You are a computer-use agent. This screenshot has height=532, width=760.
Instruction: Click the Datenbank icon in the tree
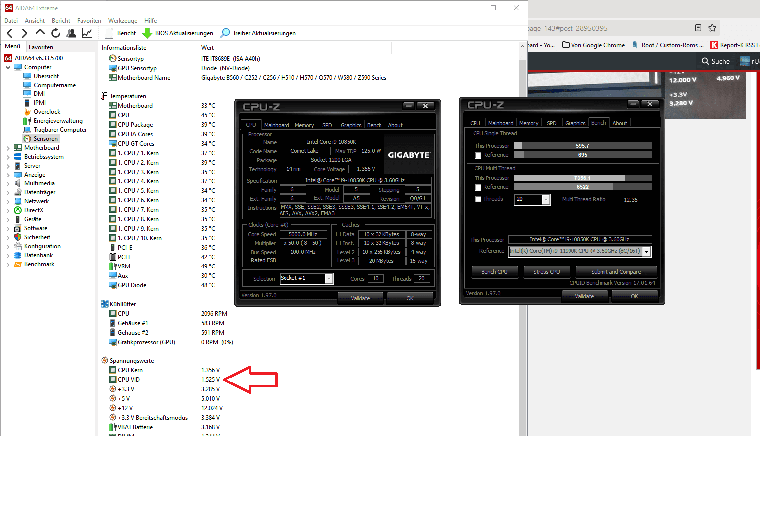(18, 255)
